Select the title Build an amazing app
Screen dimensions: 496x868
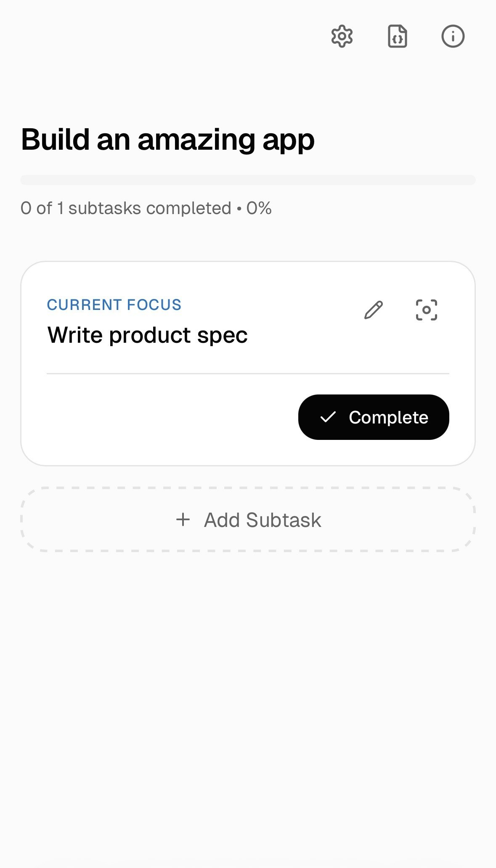167,139
